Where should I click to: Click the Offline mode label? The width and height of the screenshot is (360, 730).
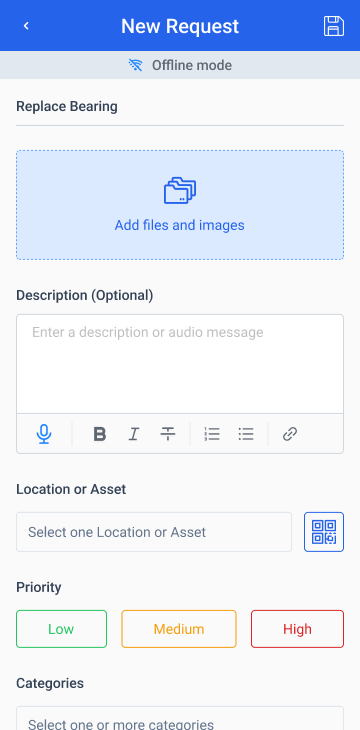click(192, 65)
